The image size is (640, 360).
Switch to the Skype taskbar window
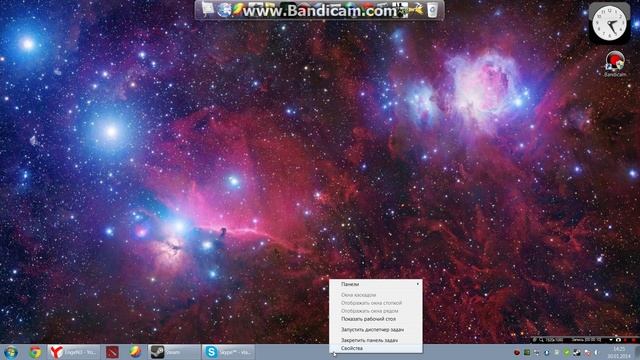coord(229,352)
